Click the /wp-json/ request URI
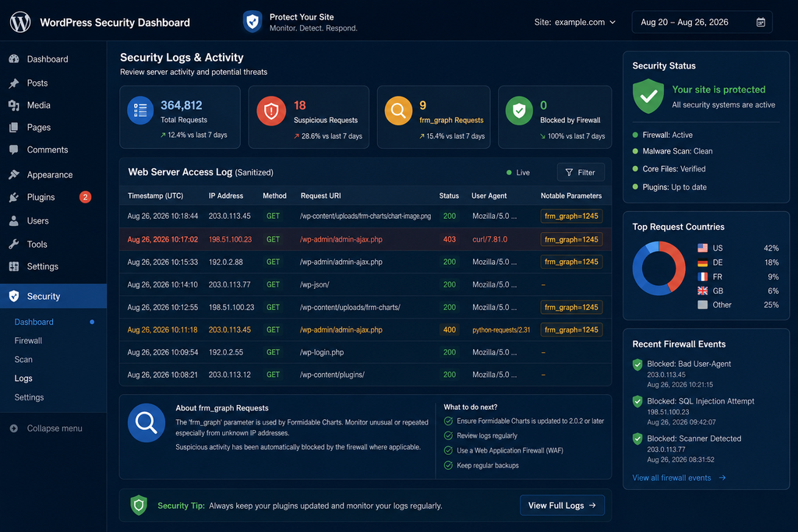This screenshot has height=532, width=798. [x=315, y=285]
